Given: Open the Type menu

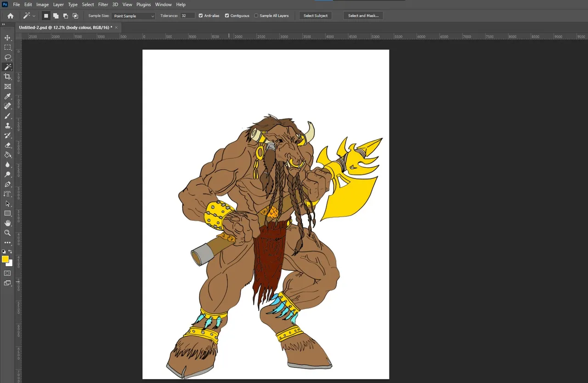Looking at the screenshot, I should click(73, 5).
